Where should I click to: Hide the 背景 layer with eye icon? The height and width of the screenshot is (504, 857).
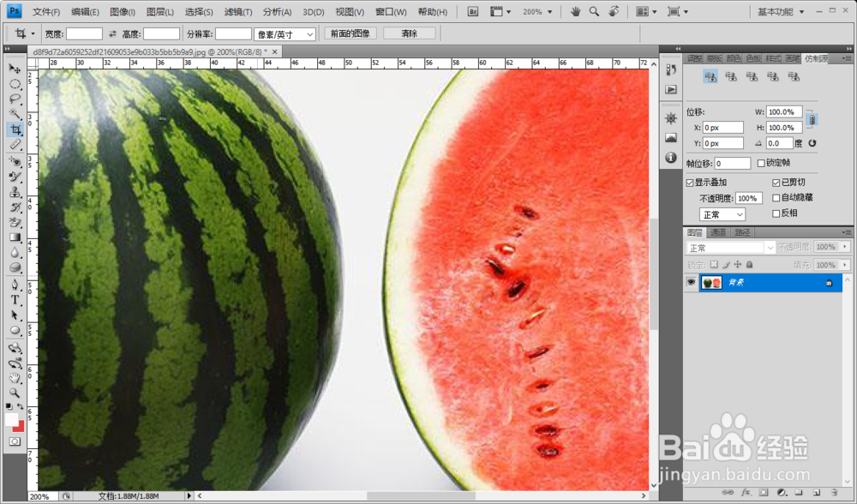pos(691,282)
